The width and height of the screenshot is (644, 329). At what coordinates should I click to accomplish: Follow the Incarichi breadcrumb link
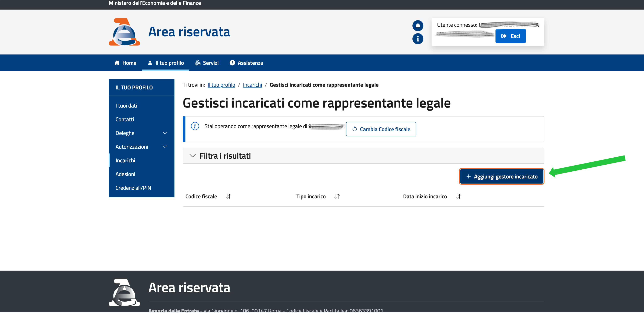pos(252,85)
